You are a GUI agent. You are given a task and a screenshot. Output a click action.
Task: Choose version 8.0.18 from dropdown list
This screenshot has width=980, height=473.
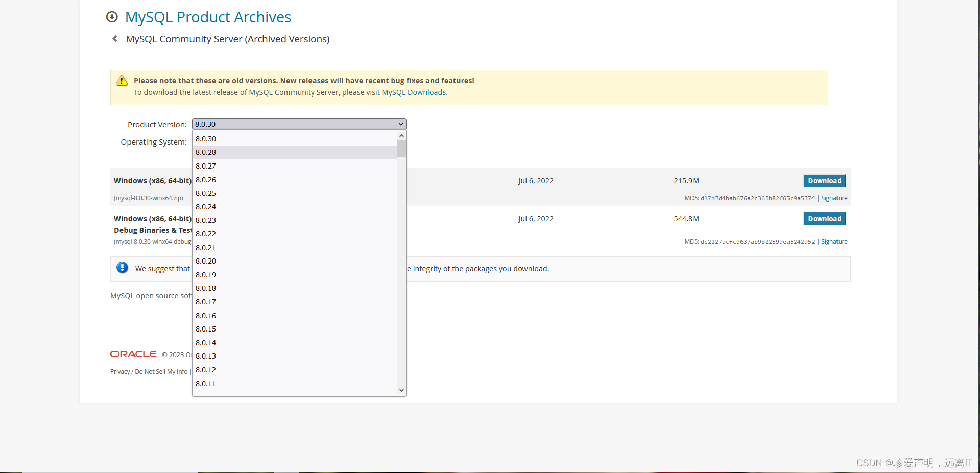pyautogui.click(x=295, y=288)
